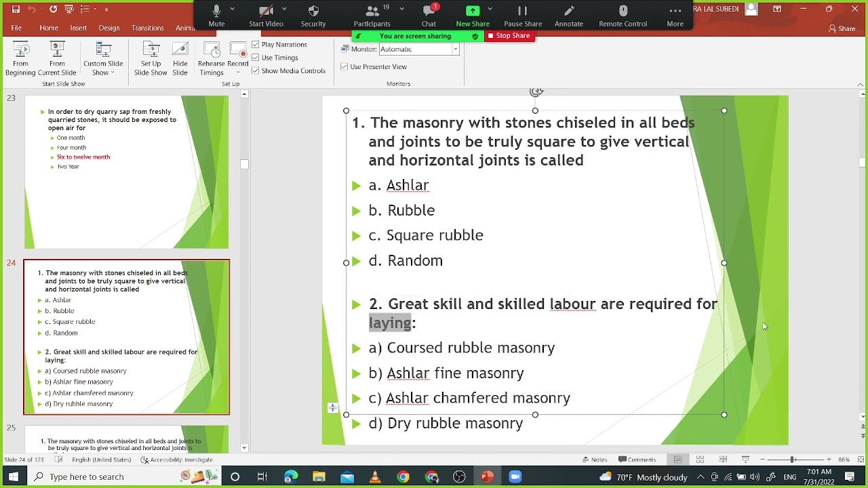This screenshot has width=868, height=488.
Task: Open the Zoom More menu
Action: click(x=675, y=16)
